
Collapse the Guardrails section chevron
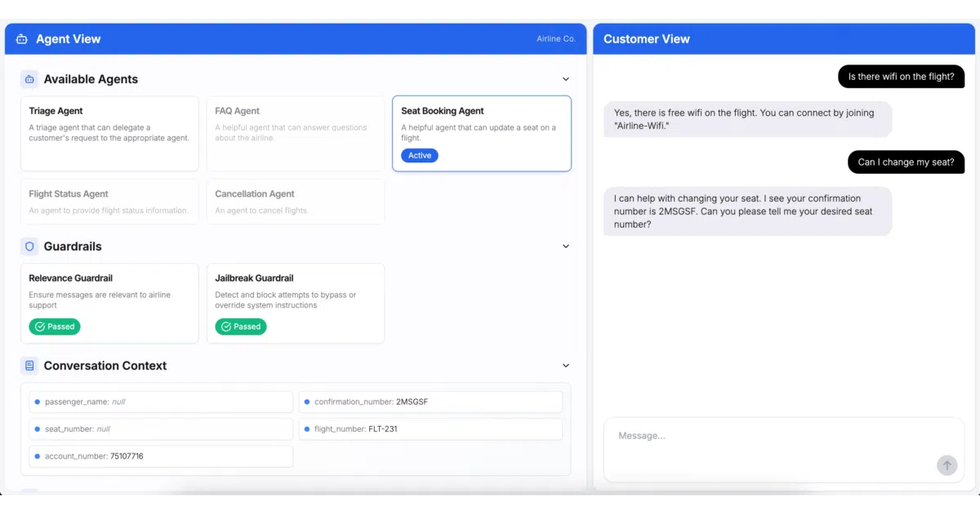(566, 246)
